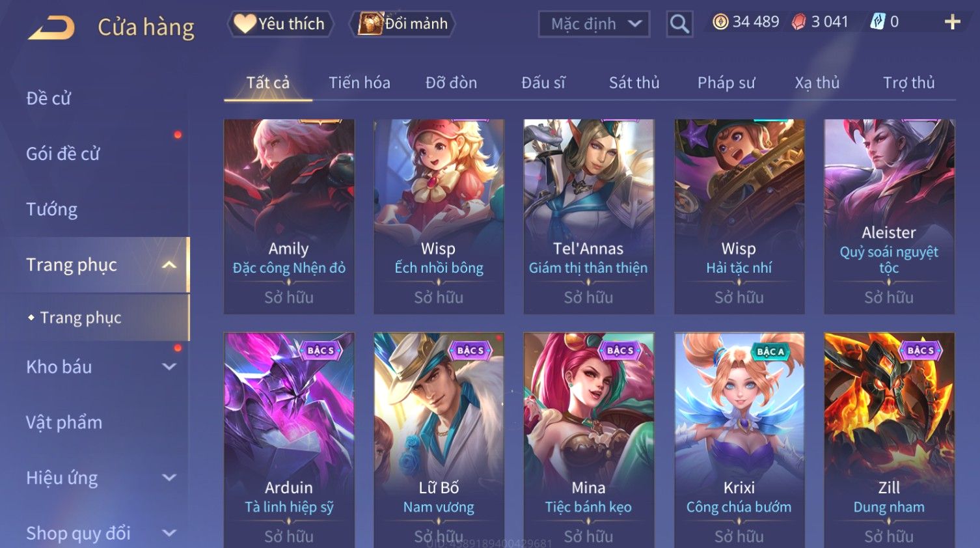The image size is (980, 548).
Task: Click the red ruby currency icon
Action: coord(798,22)
